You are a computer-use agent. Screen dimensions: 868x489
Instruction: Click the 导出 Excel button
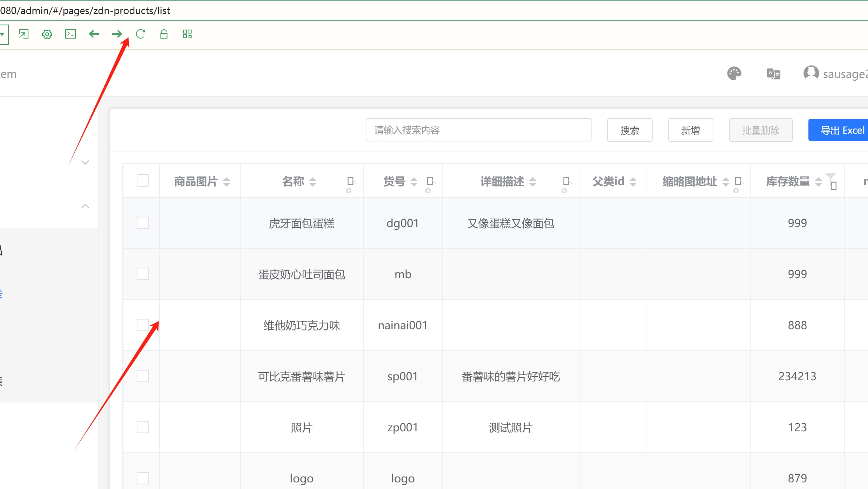(x=842, y=130)
